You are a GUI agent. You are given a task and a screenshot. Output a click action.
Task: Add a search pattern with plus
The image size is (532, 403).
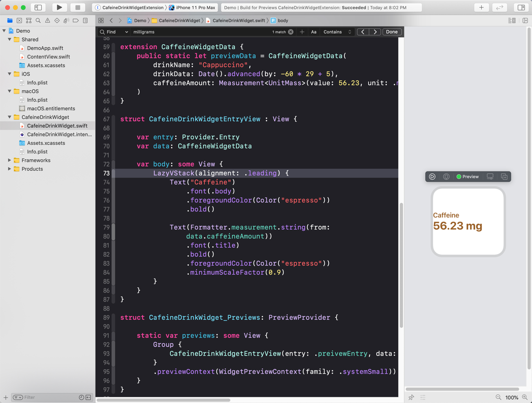pos(302,32)
